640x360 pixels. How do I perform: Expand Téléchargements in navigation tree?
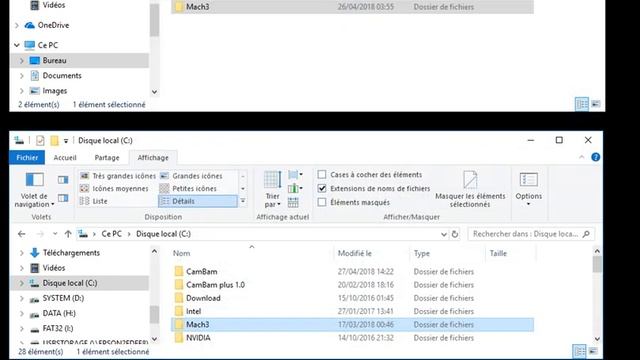coord(22,253)
